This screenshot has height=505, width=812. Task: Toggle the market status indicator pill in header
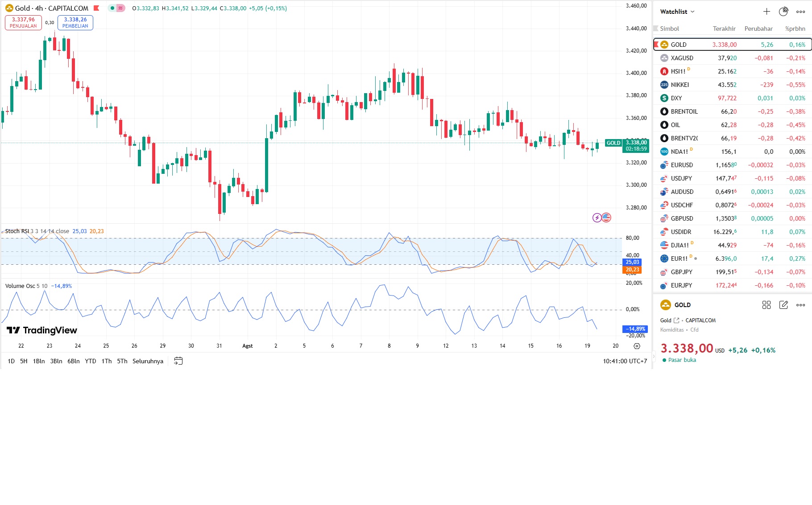pos(116,8)
